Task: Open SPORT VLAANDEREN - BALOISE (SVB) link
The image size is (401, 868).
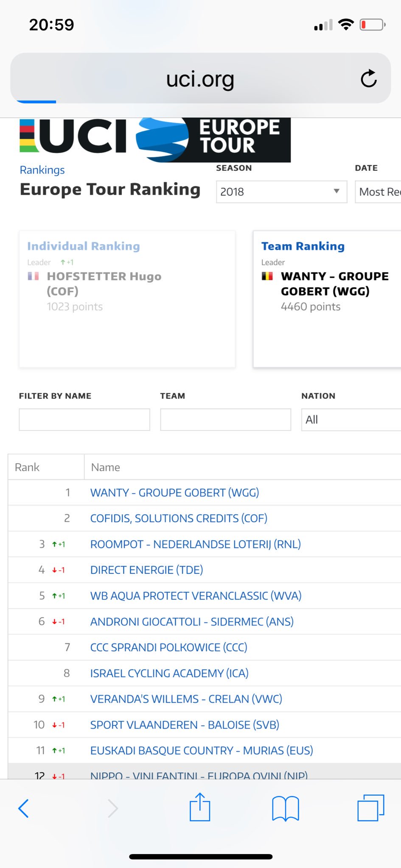Action: point(185,725)
